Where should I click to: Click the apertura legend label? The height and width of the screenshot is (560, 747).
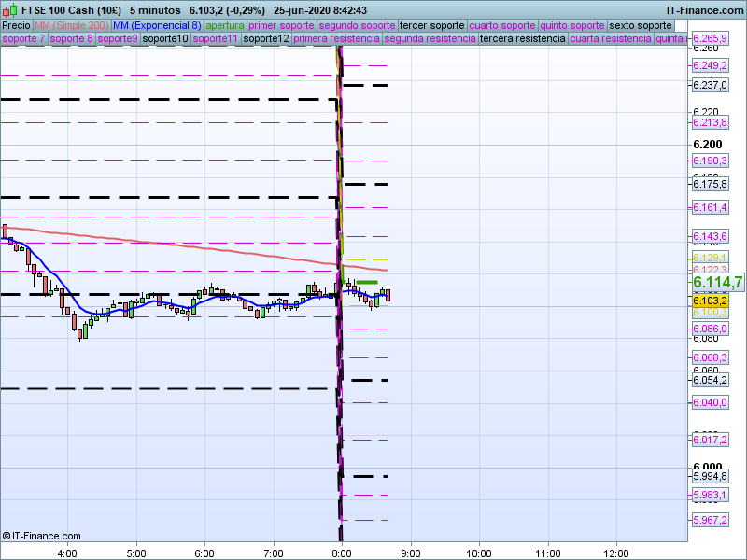(225, 25)
